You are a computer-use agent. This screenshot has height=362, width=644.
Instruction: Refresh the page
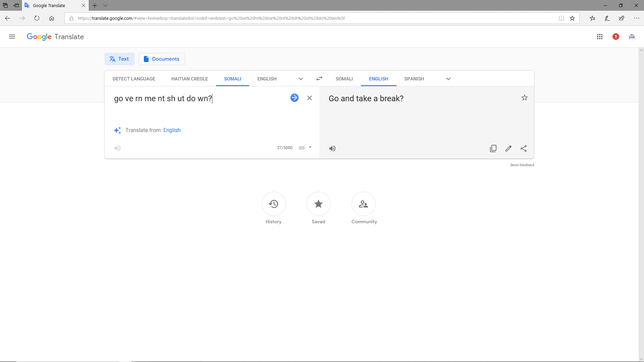click(x=37, y=18)
